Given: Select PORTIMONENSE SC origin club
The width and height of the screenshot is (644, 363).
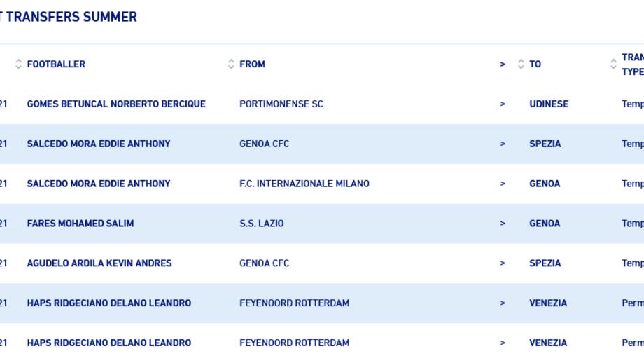Looking at the screenshot, I should pos(281,104).
